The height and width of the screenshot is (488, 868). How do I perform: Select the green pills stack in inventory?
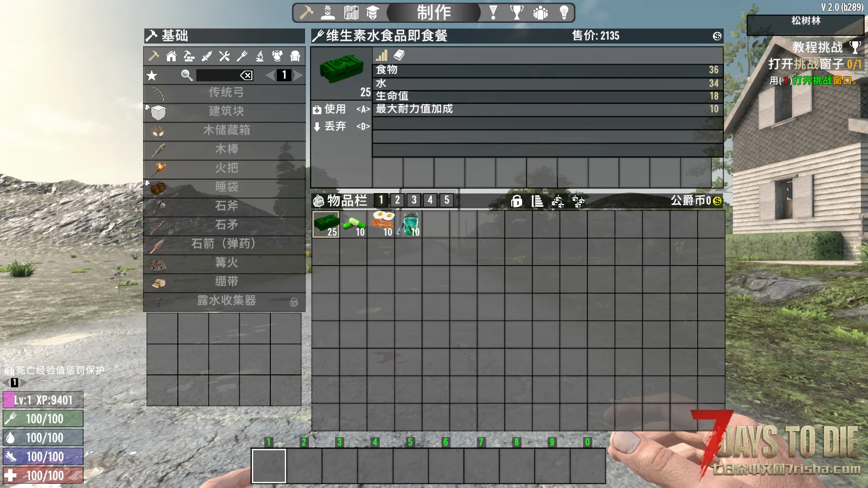tap(354, 224)
